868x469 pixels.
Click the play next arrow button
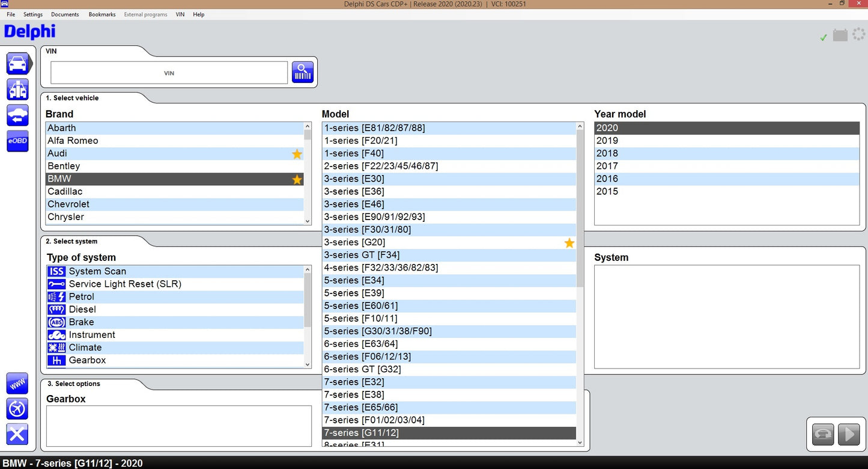(849, 434)
